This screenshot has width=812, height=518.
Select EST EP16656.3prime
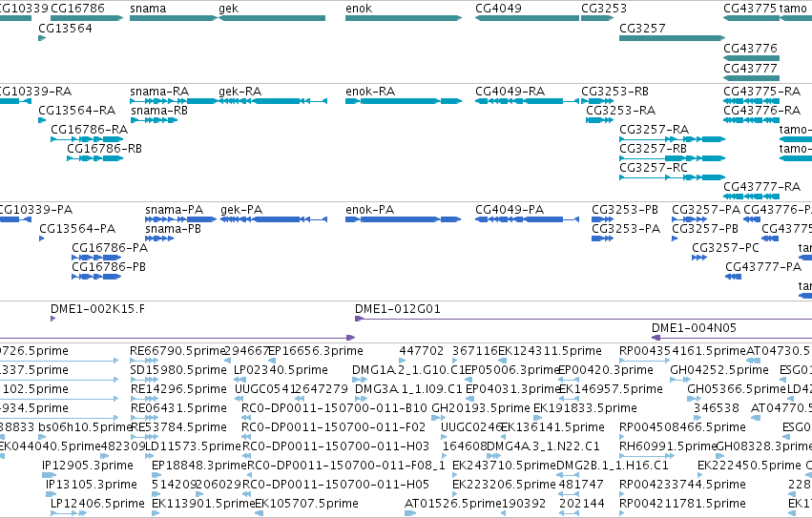click(x=271, y=361)
